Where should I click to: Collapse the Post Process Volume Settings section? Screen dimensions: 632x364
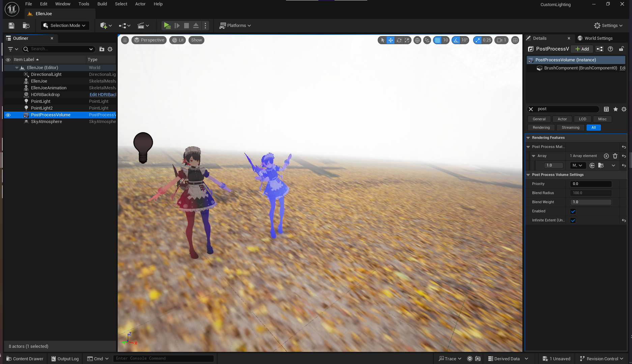tap(528, 175)
